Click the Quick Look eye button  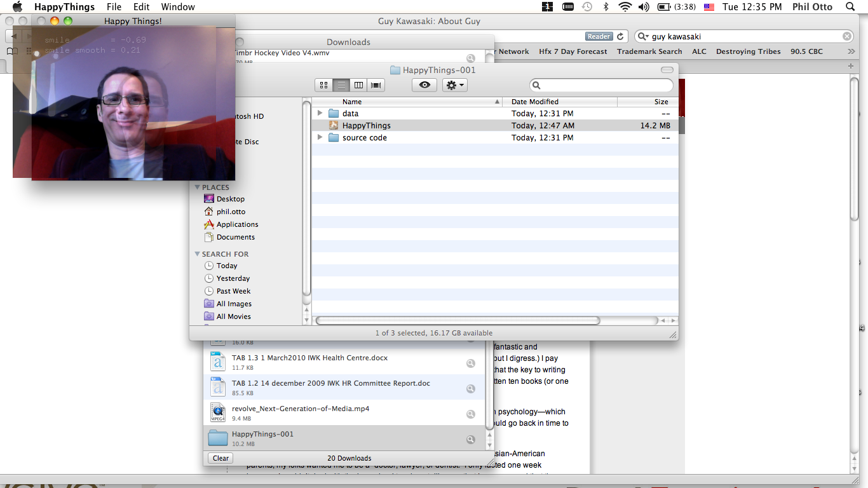424,85
